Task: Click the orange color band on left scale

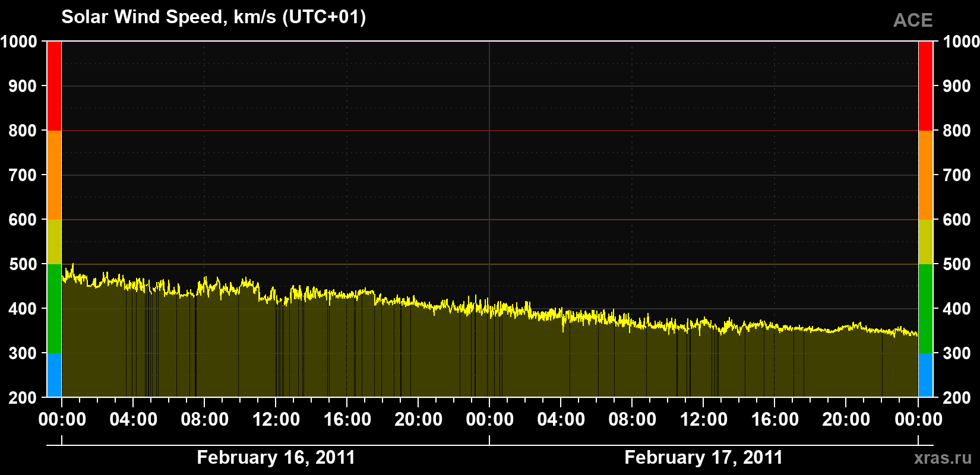Action: point(54,175)
